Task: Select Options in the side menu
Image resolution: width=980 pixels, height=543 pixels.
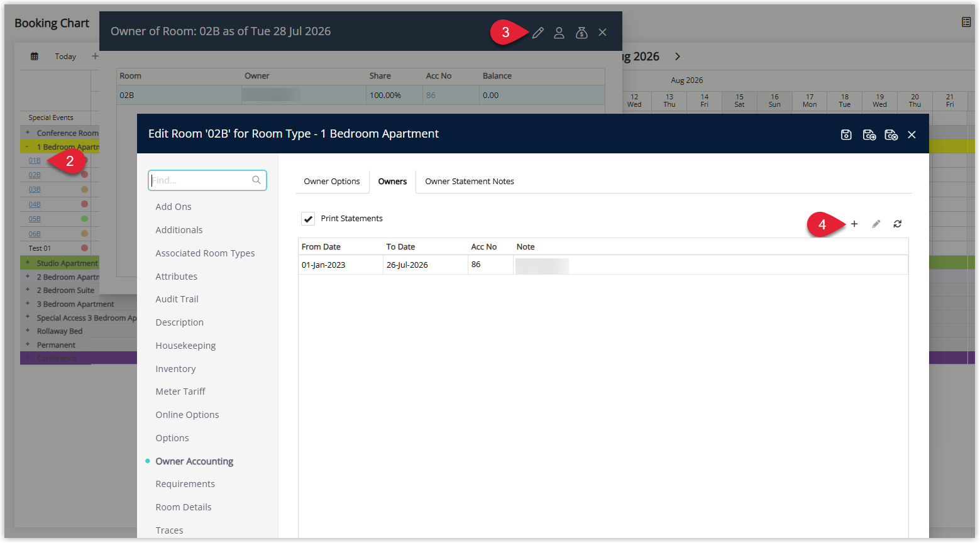Action: coord(172,438)
